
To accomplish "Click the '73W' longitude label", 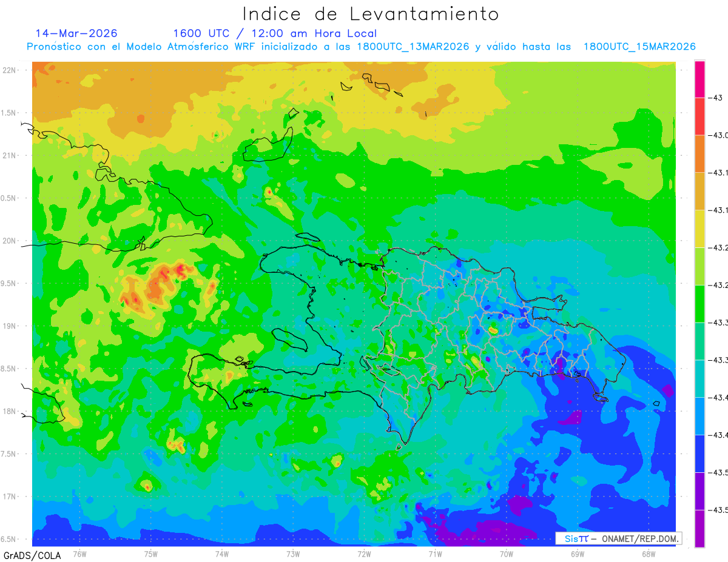I will (293, 554).
